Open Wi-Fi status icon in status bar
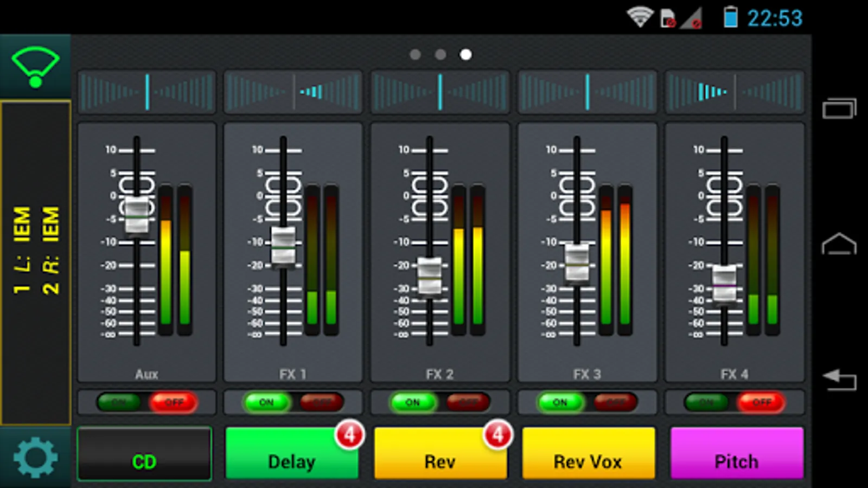Image resolution: width=868 pixels, height=488 pixels. pos(640,17)
